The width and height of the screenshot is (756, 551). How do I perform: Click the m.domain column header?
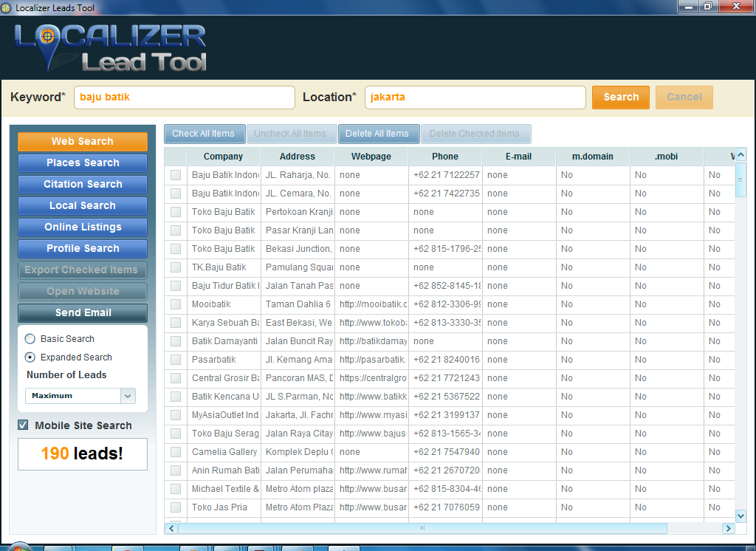[x=593, y=157]
